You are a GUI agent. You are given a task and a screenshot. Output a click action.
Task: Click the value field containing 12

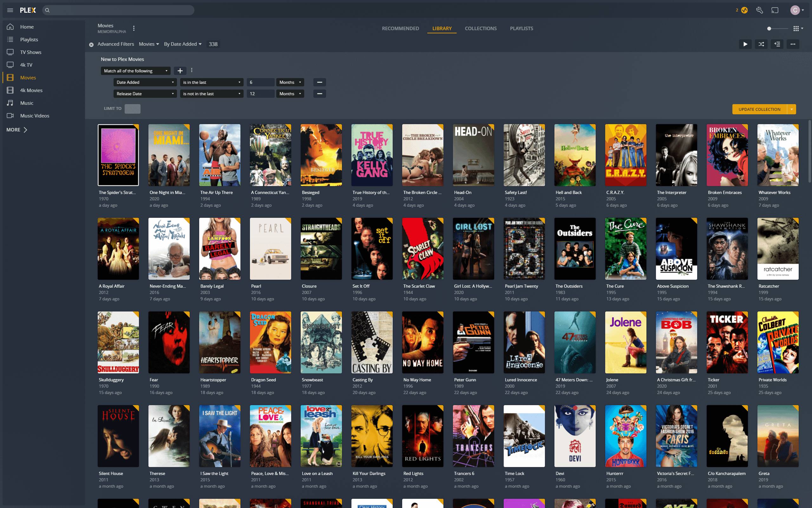pos(261,94)
